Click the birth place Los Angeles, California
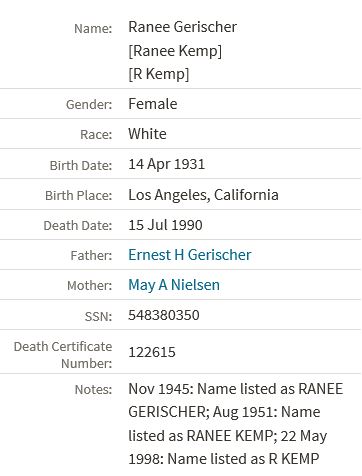The width and height of the screenshot is (362, 476). (203, 195)
